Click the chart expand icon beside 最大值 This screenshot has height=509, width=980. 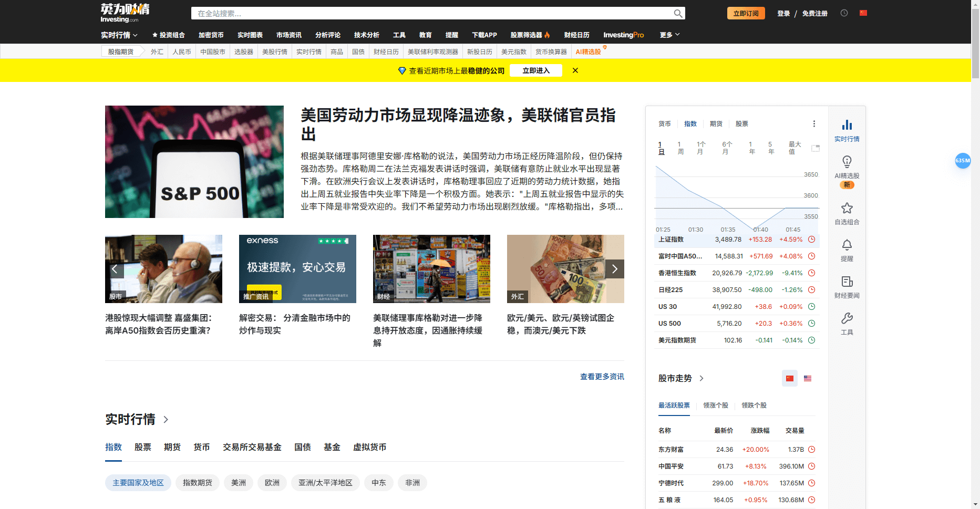pyautogui.click(x=816, y=148)
